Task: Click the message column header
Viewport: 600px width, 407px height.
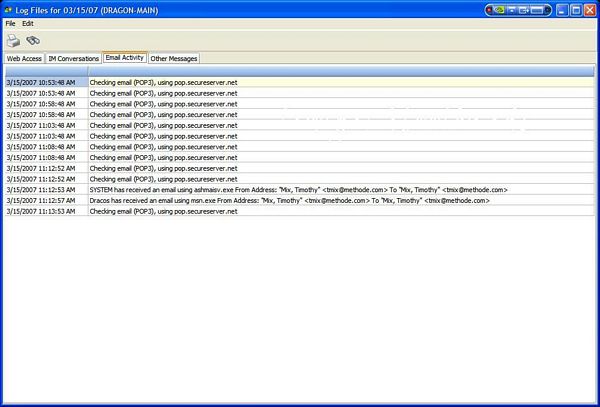Action: tap(340, 71)
